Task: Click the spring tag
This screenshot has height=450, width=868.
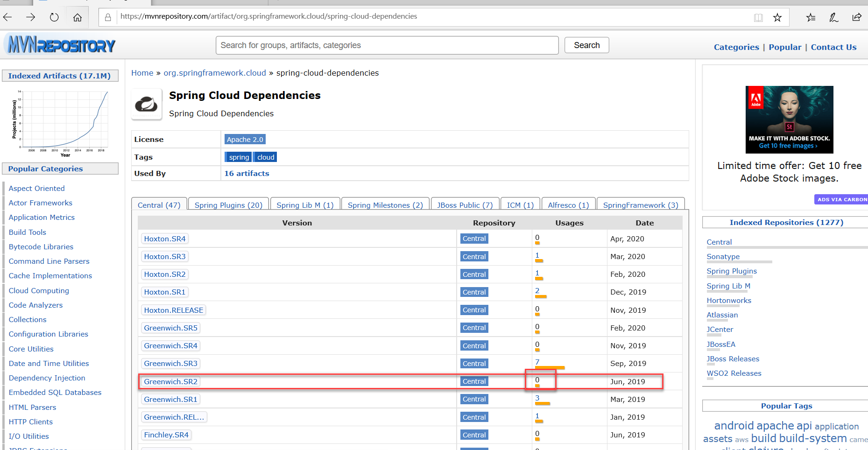Action: tap(239, 157)
